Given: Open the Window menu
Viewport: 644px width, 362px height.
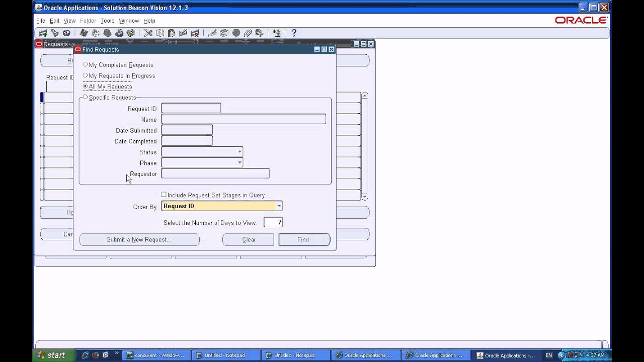Looking at the screenshot, I should pos(129,21).
